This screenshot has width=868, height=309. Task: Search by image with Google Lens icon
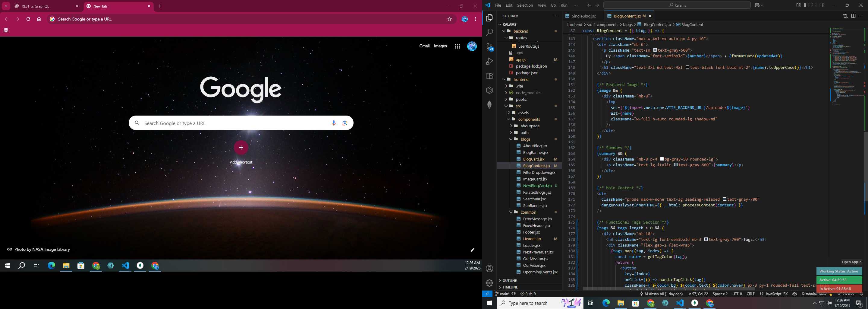pos(345,123)
